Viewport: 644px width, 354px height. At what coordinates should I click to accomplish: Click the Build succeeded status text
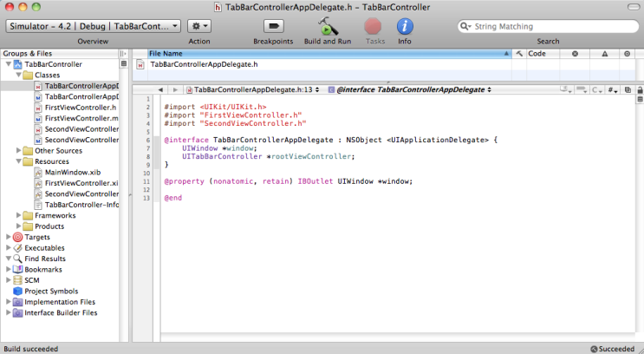coord(31,349)
